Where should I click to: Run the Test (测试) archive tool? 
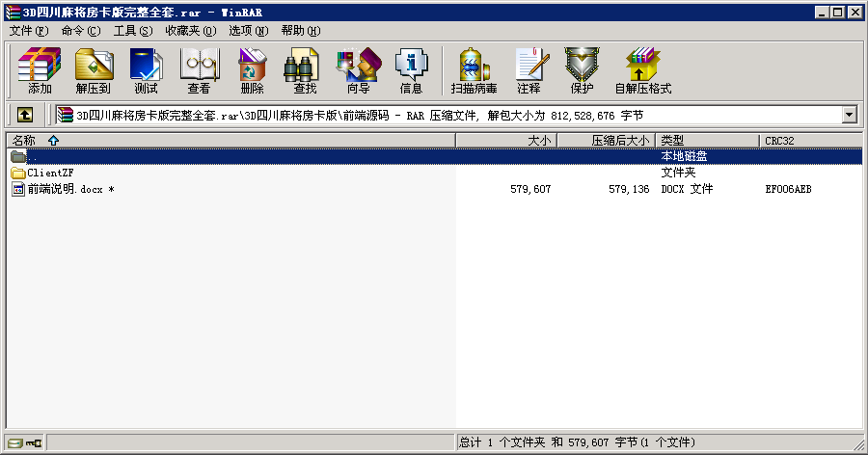[x=147, y=71]
